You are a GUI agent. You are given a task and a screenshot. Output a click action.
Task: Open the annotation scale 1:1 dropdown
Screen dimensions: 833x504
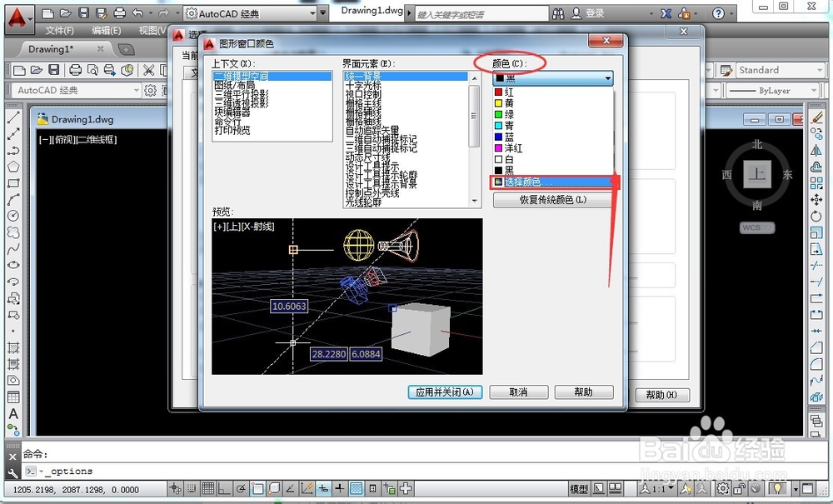point(658,489)
